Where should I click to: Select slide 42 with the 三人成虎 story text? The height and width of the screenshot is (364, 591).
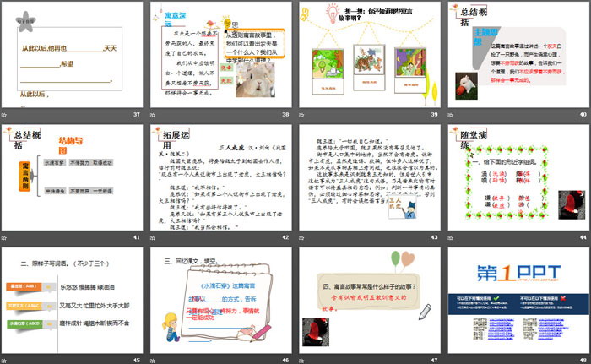click(221, 177)
